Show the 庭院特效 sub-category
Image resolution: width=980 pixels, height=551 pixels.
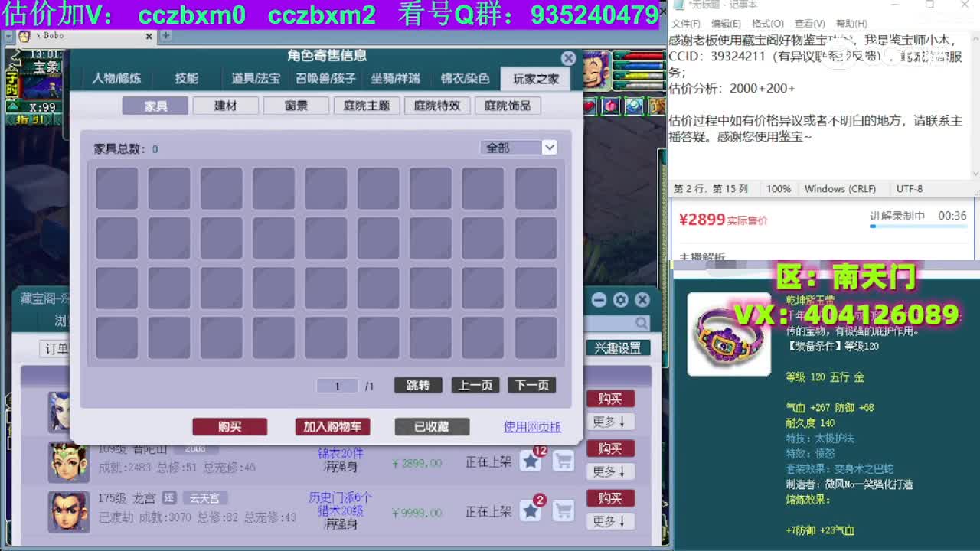tap(437, 106)
